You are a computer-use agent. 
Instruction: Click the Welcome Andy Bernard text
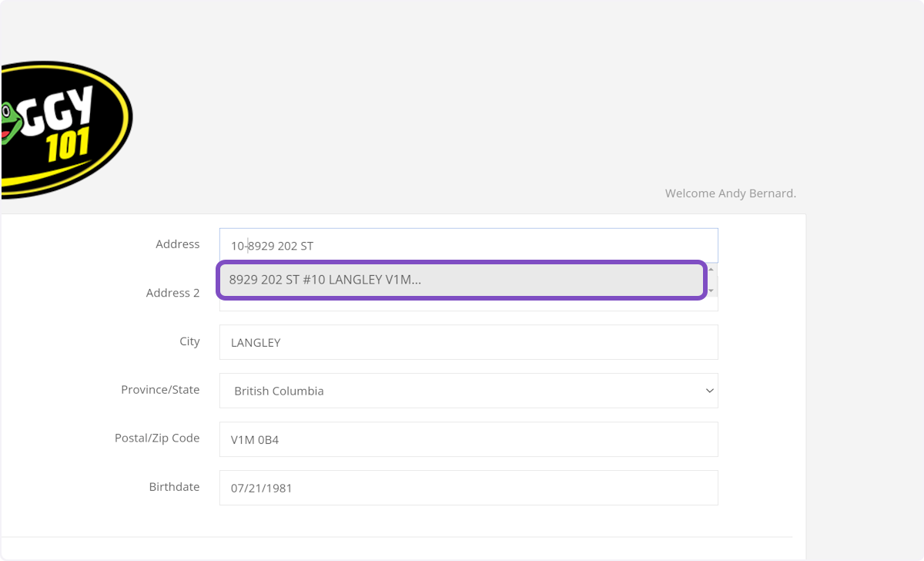click(x=730, y=193)
